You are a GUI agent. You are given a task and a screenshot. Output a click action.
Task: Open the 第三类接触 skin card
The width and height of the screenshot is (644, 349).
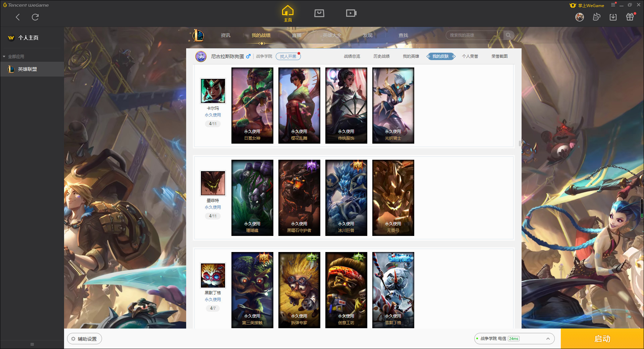point(252,290)
